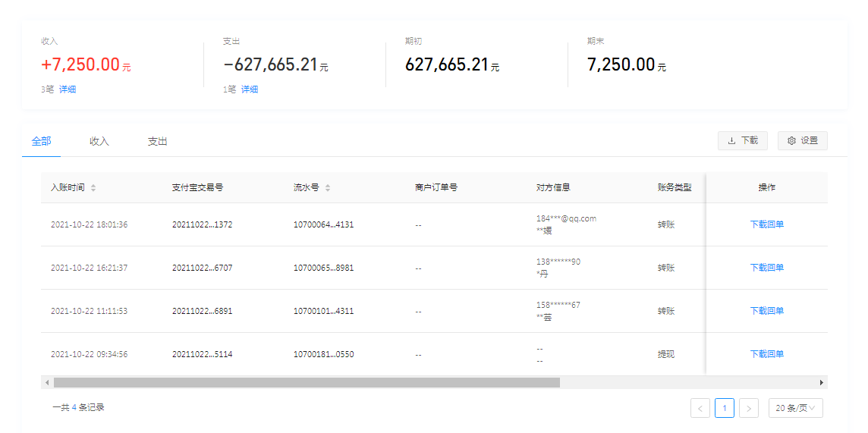Go to next page arrow
The image size is (868, 433).
748,408
